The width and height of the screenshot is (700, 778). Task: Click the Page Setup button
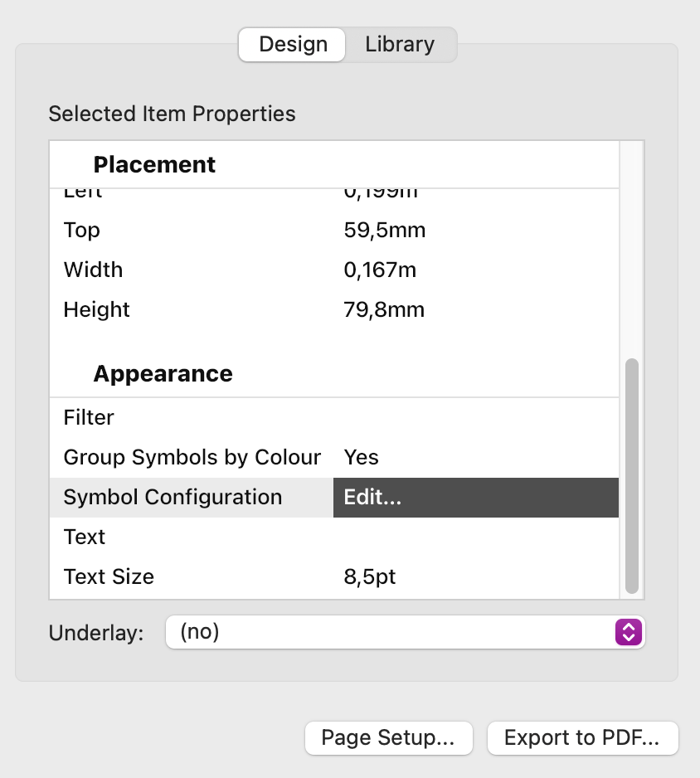[x=388, y=738]
